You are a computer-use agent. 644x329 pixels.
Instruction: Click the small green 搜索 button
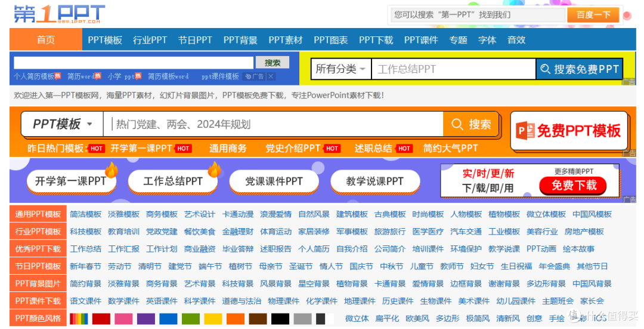pos(273,63)
